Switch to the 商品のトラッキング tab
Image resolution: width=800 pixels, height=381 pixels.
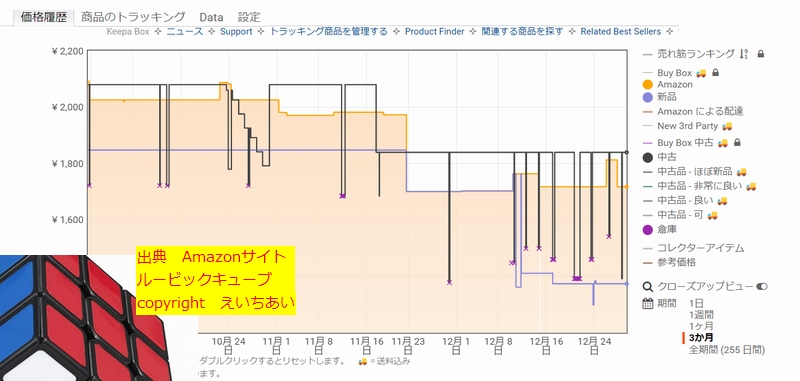pos(133,17)
